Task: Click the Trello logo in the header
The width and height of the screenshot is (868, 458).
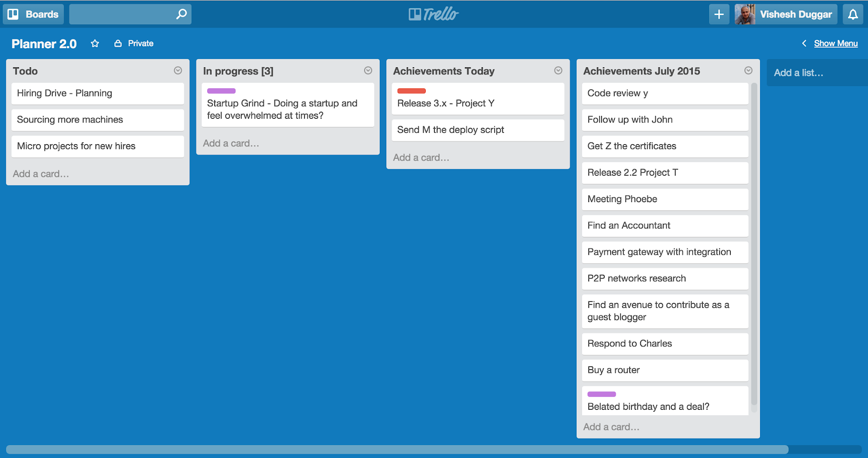Action: [x=433, y=14]
